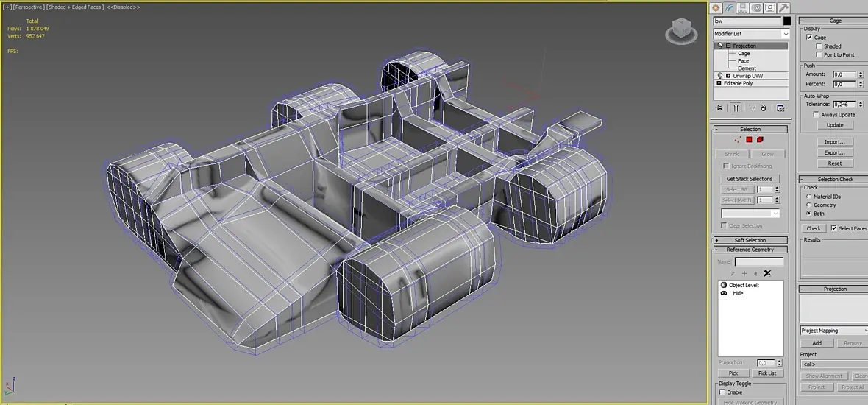Open the Perspective viewport menu
Viewport: 868px width, 405px height.
pos(29,7)
